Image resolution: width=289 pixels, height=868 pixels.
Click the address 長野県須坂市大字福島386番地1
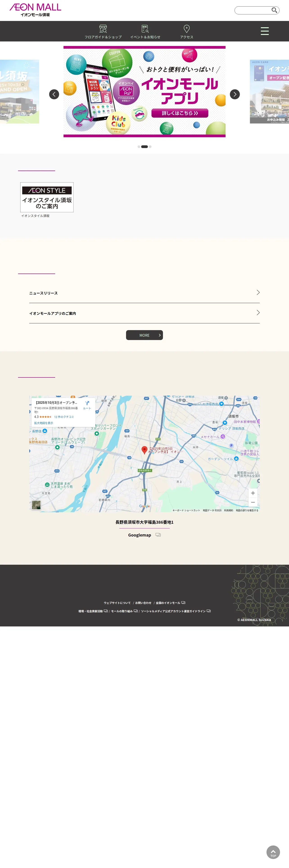144,522
